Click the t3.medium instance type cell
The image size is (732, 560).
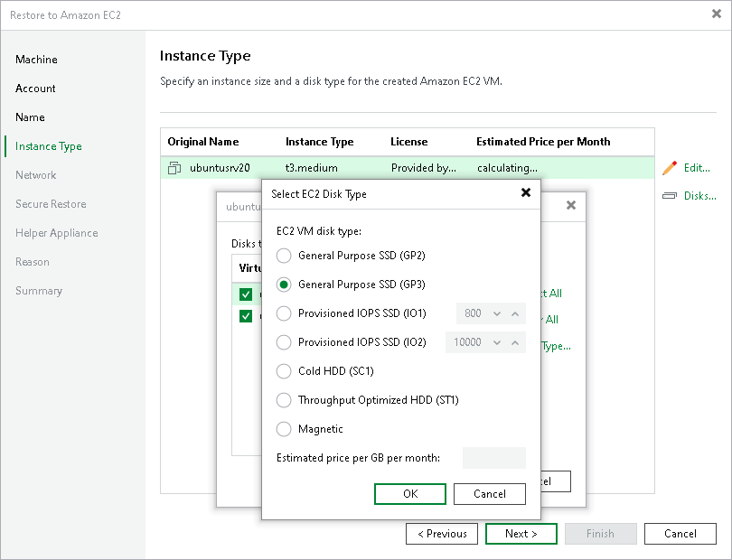point(312,168)
